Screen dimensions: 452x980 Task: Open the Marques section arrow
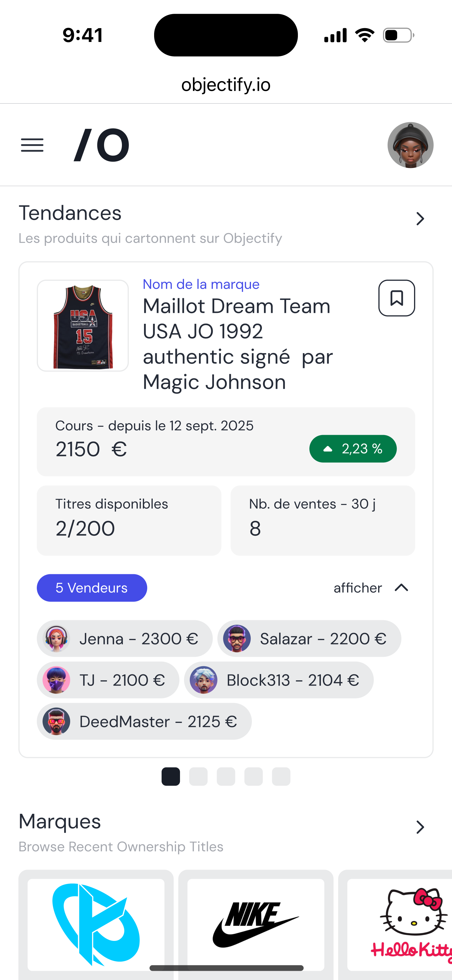coord(420,827)
